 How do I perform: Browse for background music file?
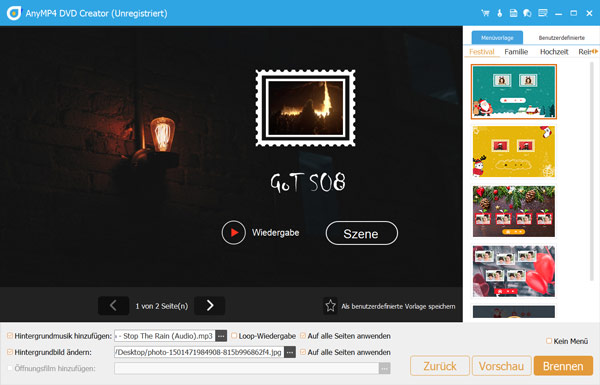221,336
